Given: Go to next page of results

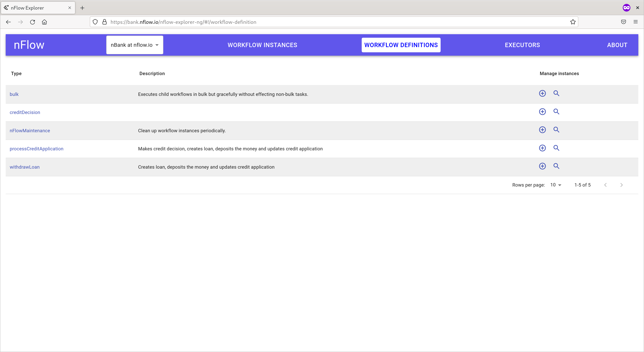Looking at the screenshot, I should pos(621,185).
